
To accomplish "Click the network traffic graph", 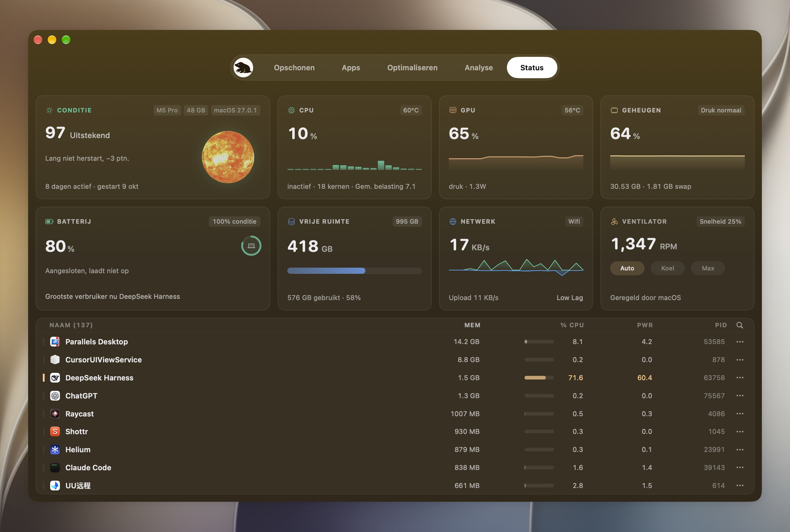I will (516, 267).
